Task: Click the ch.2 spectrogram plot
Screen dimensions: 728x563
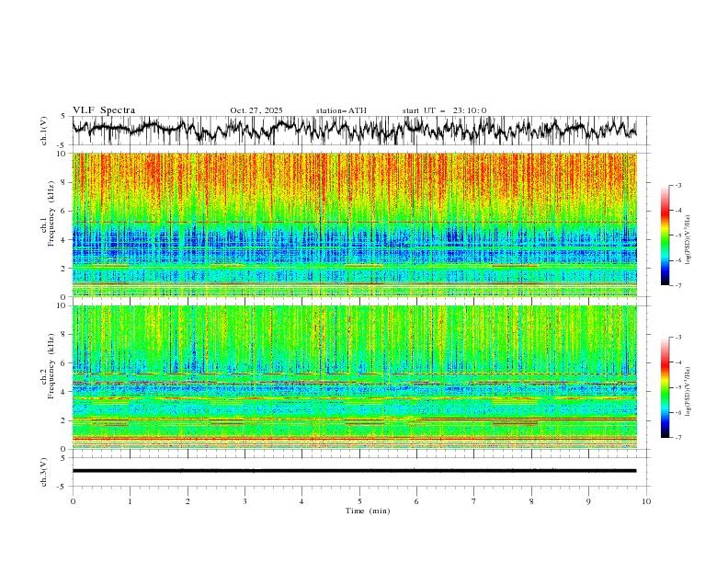Action: point(354,377)
